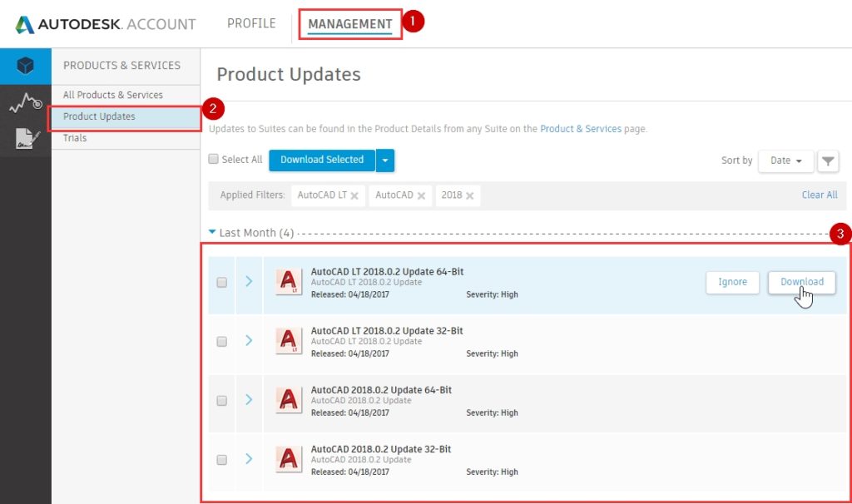This screenshot has width=852, height=504.
Task: Expand details for AutoCAD LT 2018.0.2 32-Bit
Action: pyautogui.click(x=249, y=340)
